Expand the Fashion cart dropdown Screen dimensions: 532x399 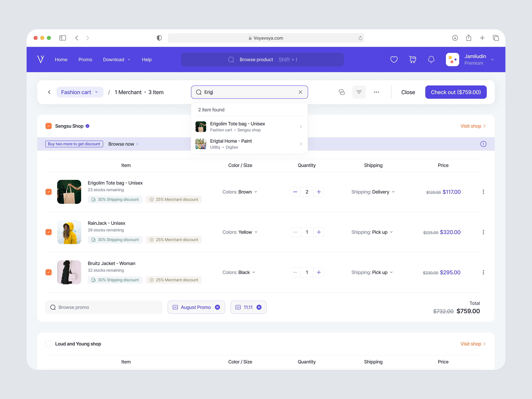click(80, 92)
